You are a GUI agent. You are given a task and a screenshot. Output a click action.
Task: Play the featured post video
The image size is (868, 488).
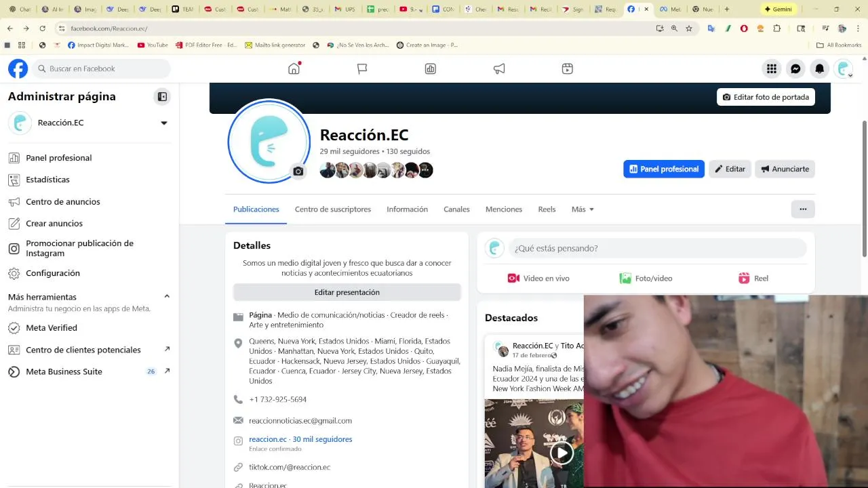561,453
